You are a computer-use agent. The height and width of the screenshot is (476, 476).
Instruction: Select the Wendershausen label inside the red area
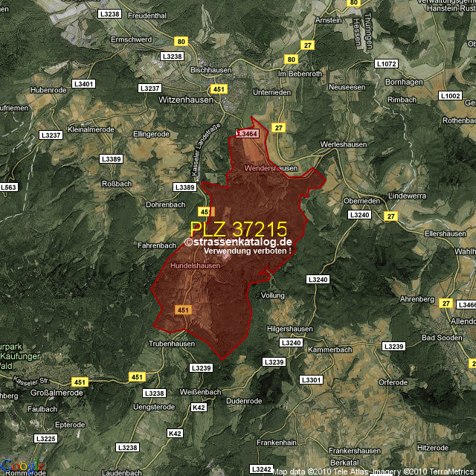click(271, 169)
